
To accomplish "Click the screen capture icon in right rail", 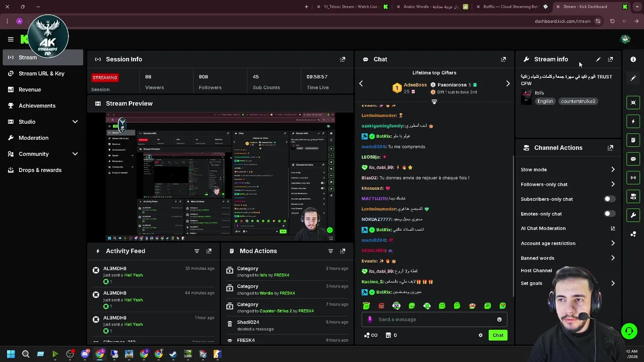I will pos(633,103).
